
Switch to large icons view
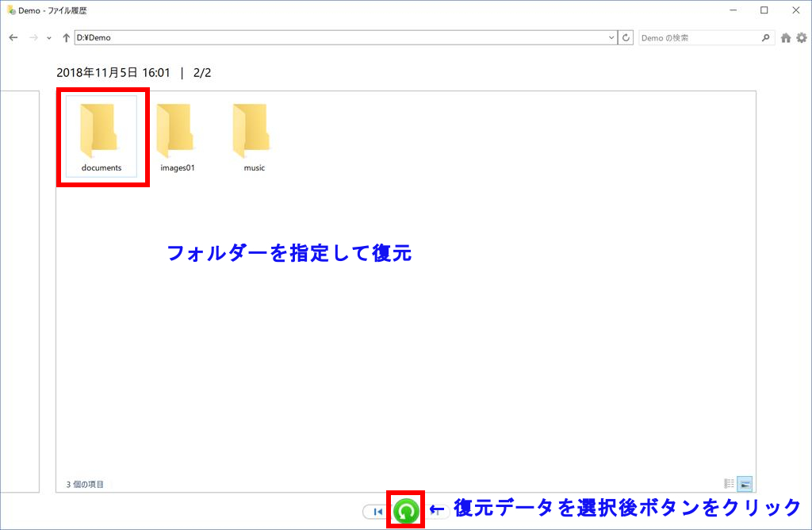745,484
